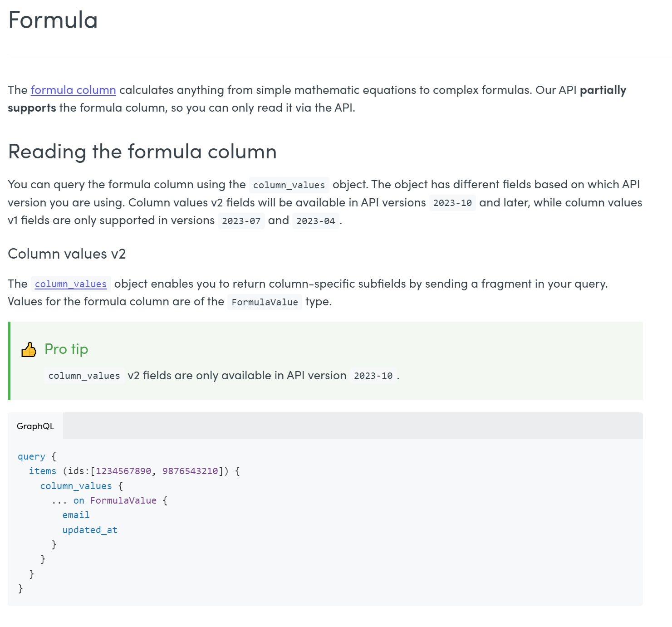Image resolution: width=672 pixels, height=627 pixels.
Task: Click the FormulaValue inline code in the paragraph
Action: [265, 302]
